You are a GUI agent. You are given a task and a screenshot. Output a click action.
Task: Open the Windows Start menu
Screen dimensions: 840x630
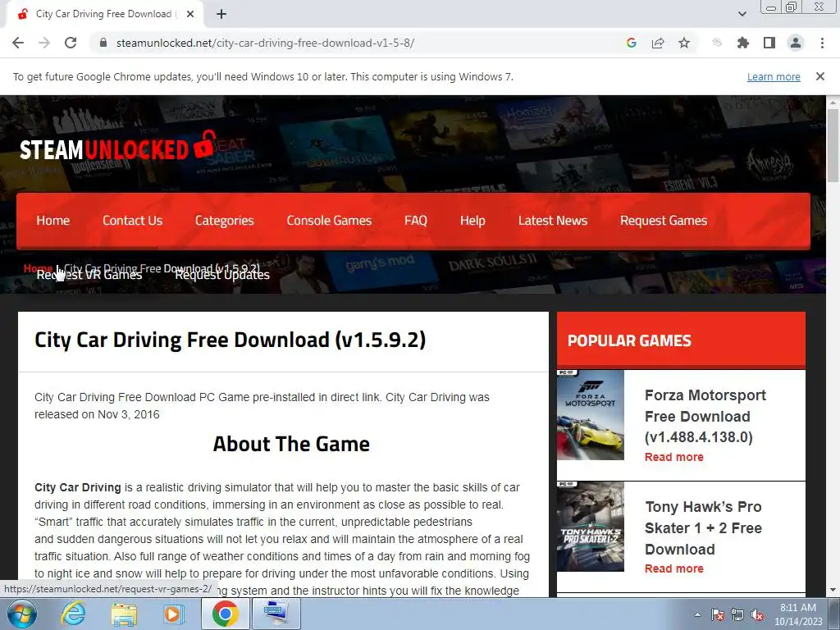tap(21, 614)
